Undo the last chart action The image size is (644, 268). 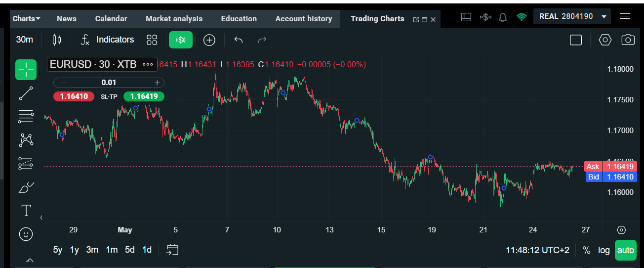click(239, 40)
